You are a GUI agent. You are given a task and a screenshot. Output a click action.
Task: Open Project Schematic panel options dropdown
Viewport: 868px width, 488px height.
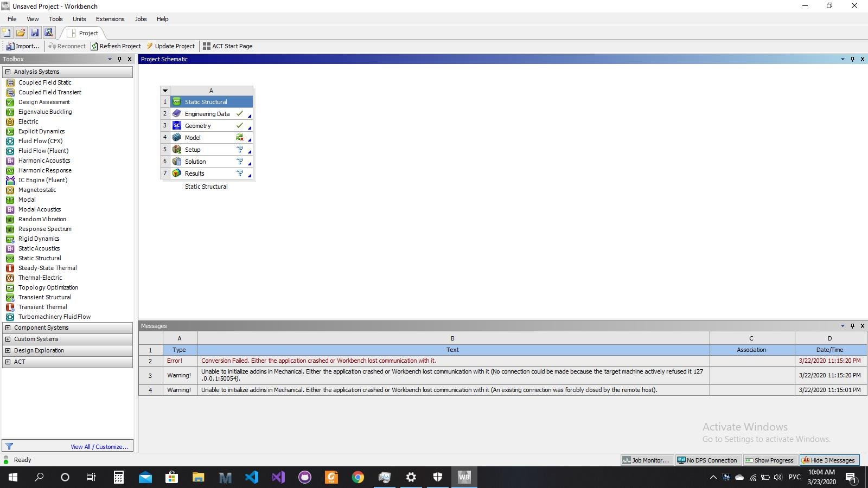843,59
